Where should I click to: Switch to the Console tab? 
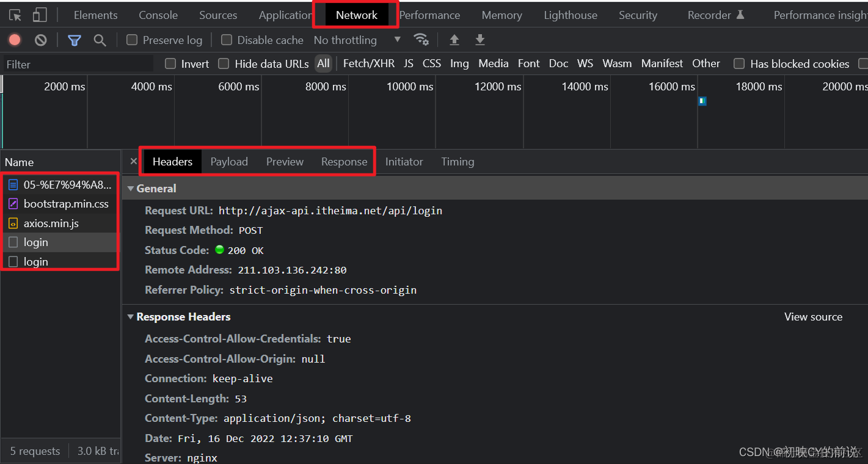158,15
